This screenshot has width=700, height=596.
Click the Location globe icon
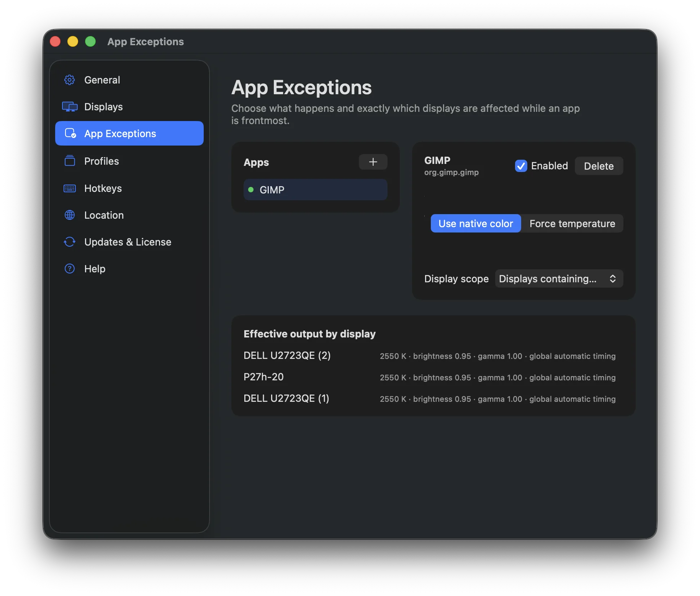pyautogui.click(x=70, y=215)
